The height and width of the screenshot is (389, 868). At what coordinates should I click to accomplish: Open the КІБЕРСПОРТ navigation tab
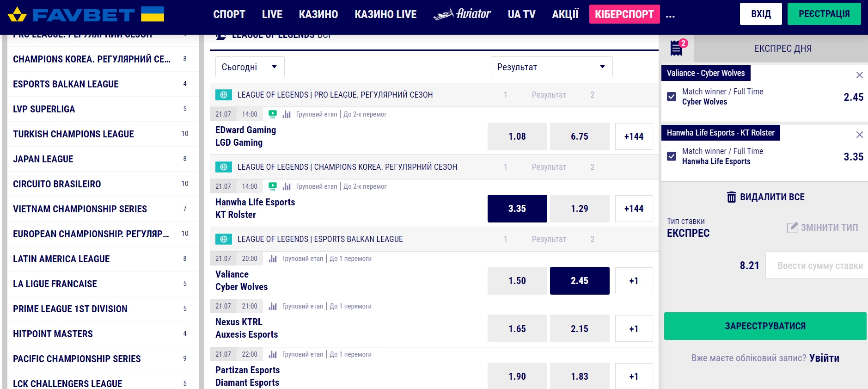[x=624, y=14]
